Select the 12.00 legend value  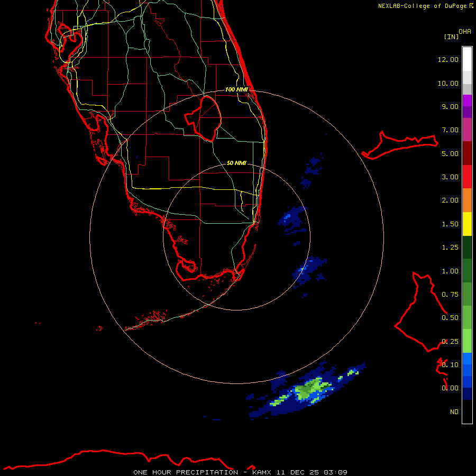tap(448, 59)
